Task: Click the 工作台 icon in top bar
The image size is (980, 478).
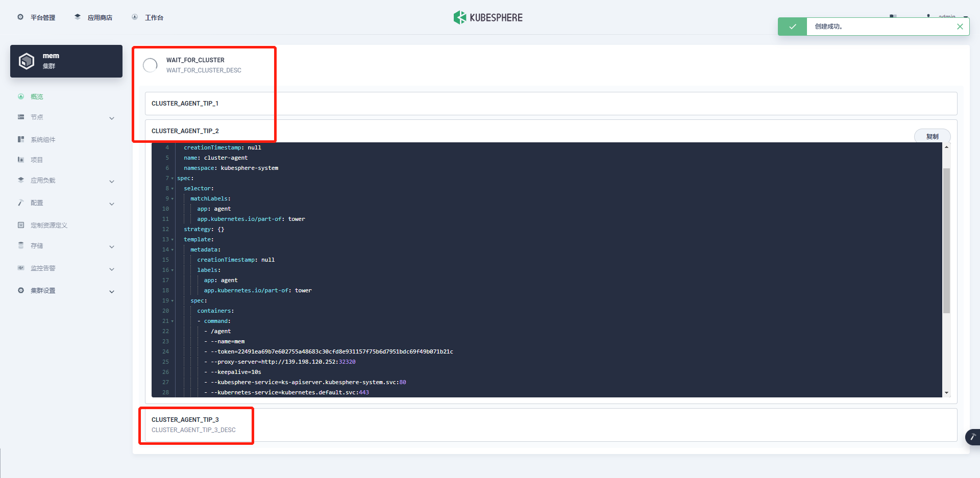Action: 135,17
